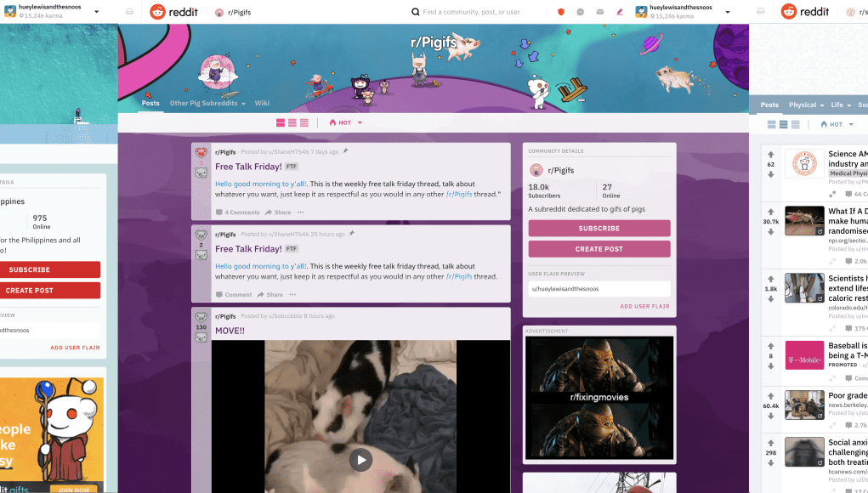Click the Hello good morning link in the 7 days ago post
Screen dimensions: 868x493
point(261,184)
